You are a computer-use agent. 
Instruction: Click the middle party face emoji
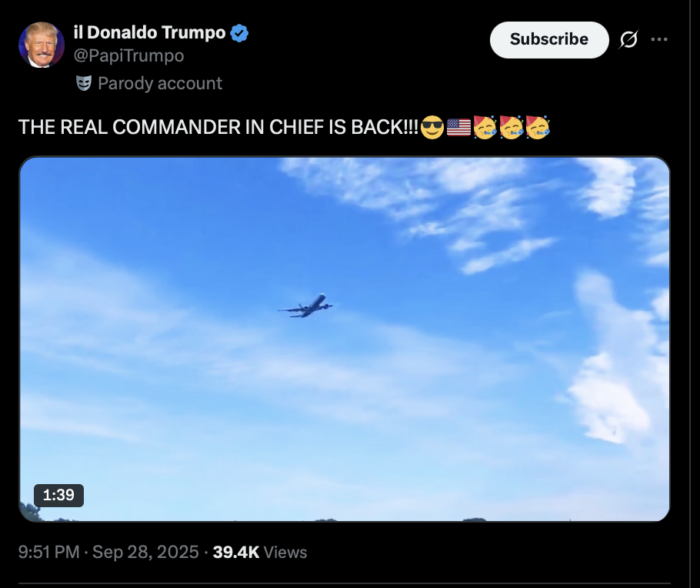click(512, 127)
